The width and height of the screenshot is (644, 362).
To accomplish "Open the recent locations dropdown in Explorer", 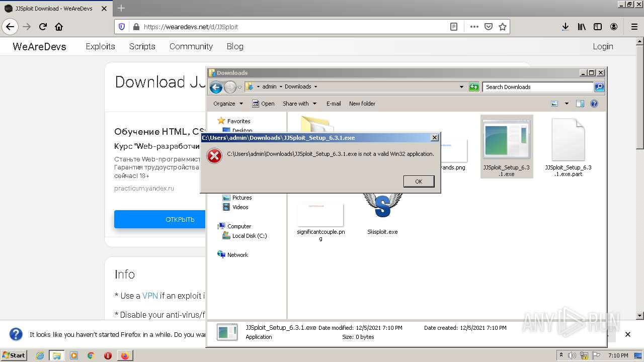I will [239, 87].
